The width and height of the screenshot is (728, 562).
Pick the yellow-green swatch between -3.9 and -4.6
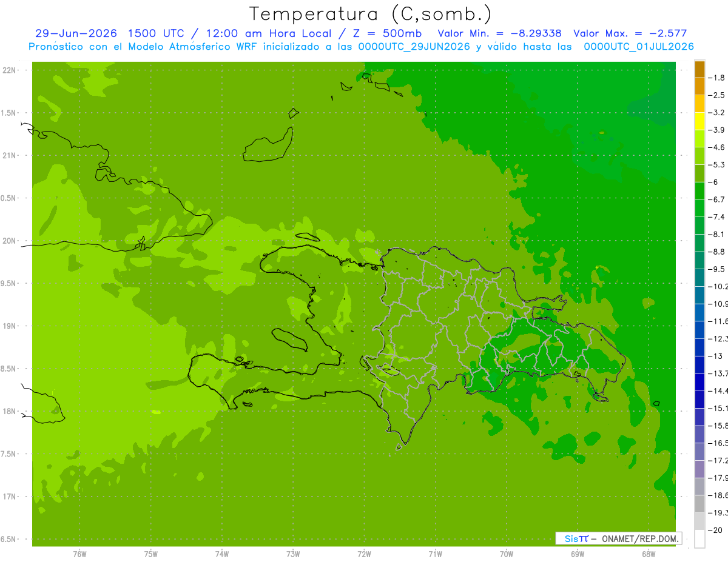699,139
